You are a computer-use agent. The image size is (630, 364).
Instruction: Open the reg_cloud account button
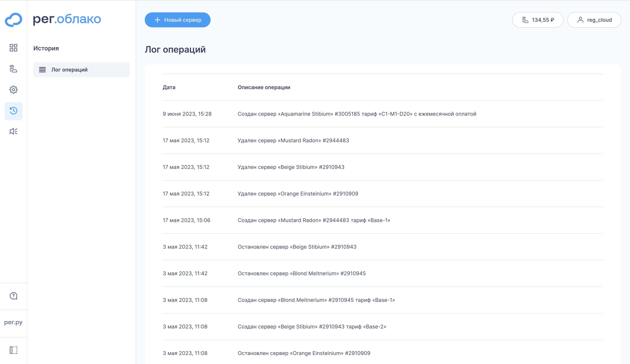click(594, 20)
